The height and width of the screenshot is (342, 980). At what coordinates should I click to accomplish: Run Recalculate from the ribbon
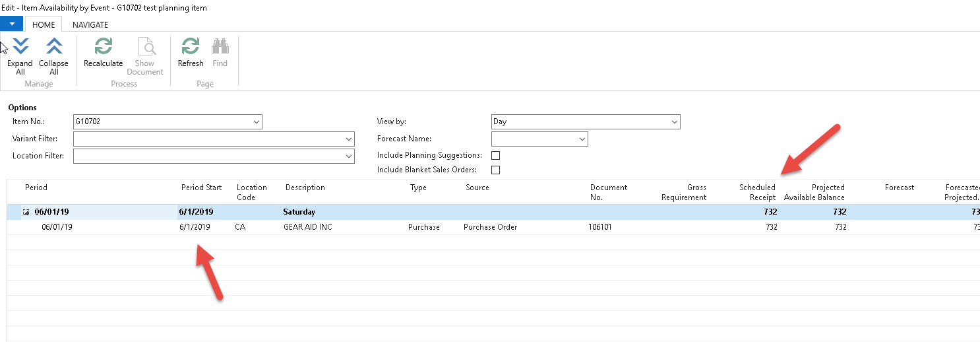pyautogui.click(x=103, y=48)
